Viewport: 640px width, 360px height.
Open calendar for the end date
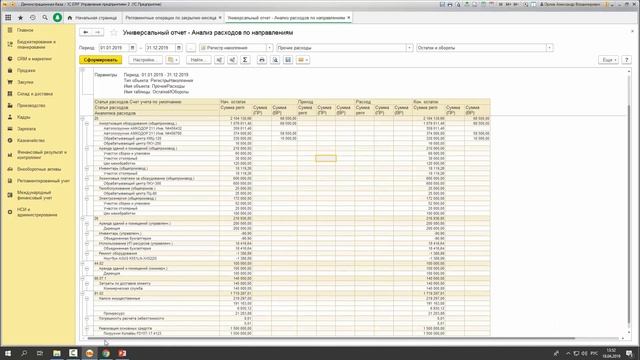pyautogui.click(x=178, y=48)
